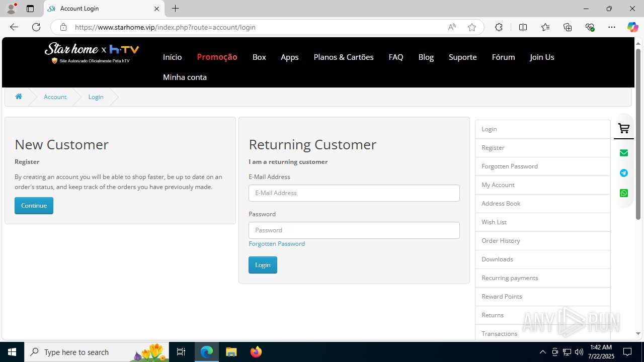Click the green email contact icon
The height and width of the screenshot is (362, 644).
(x=624, y=153)
